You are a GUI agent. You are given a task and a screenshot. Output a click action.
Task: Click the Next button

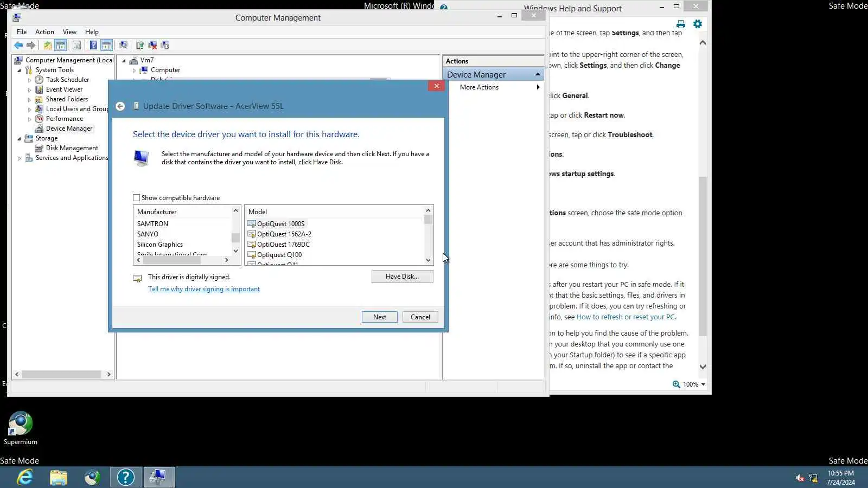click(380, 317)
